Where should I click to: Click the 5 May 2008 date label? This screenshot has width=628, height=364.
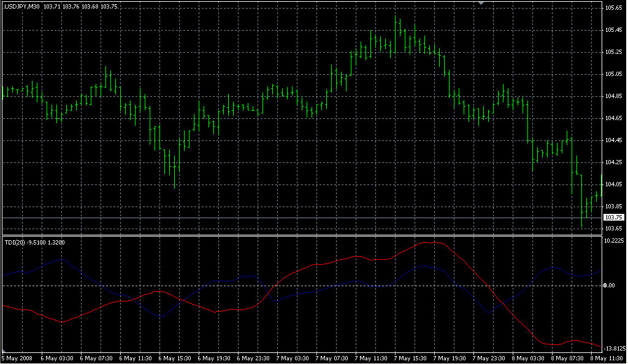18,358
